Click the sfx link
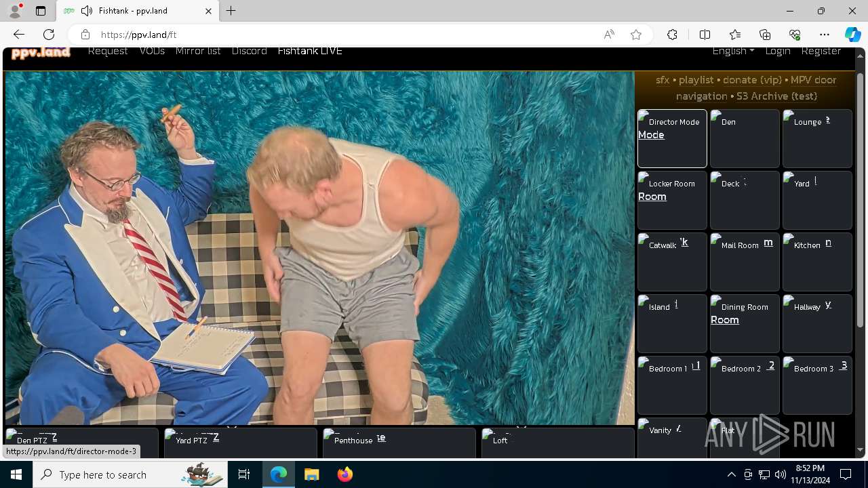The height and width of the screenshot is (488, 868). tap(663, 80)
